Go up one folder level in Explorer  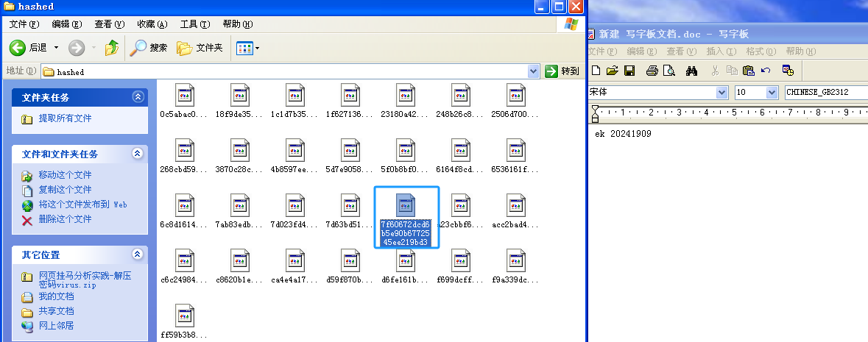(x=112, y=48)
